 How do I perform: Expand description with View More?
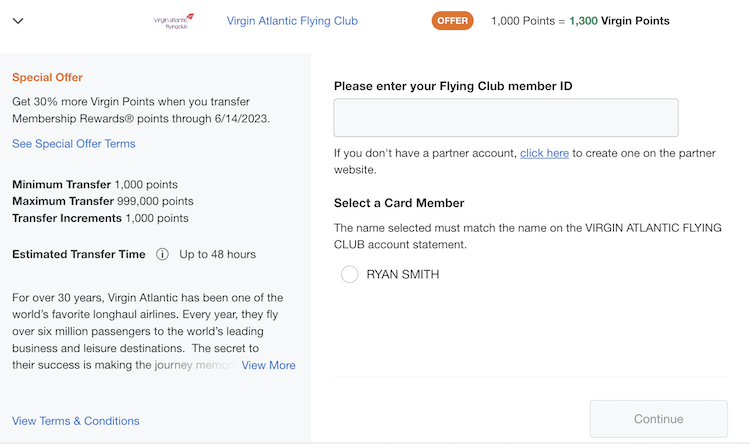tap(268, 365)
